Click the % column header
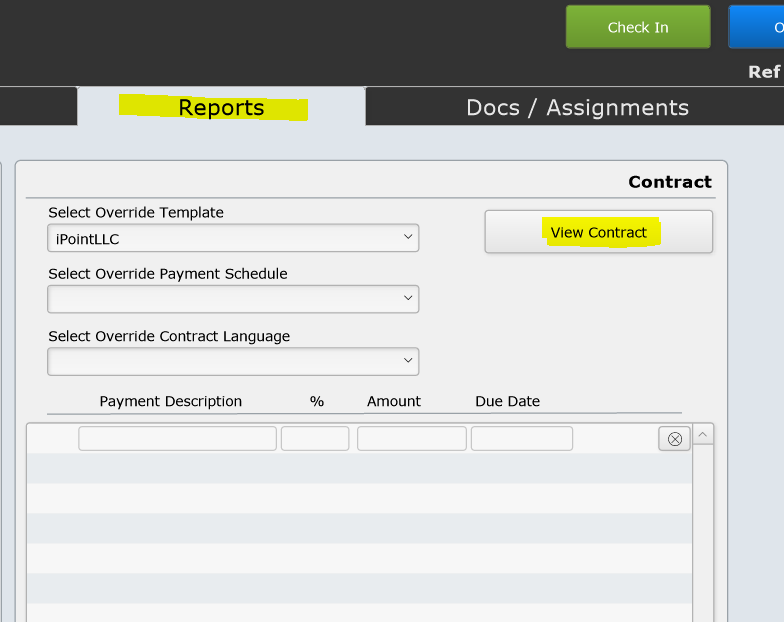This screenshot has width=784, height=622. [316, 401]
